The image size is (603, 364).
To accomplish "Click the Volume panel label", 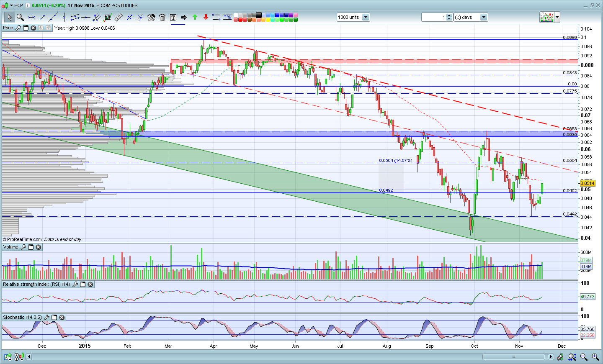I will tap(11, 247).
